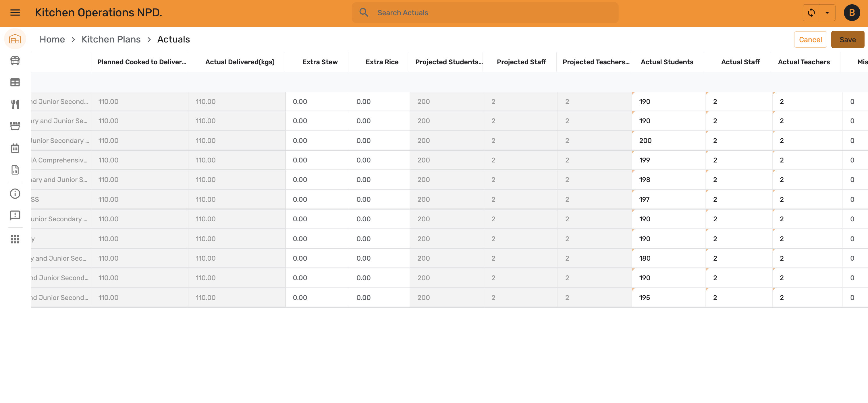
Task: Click the Projected Staff column header
Action: 520,62
